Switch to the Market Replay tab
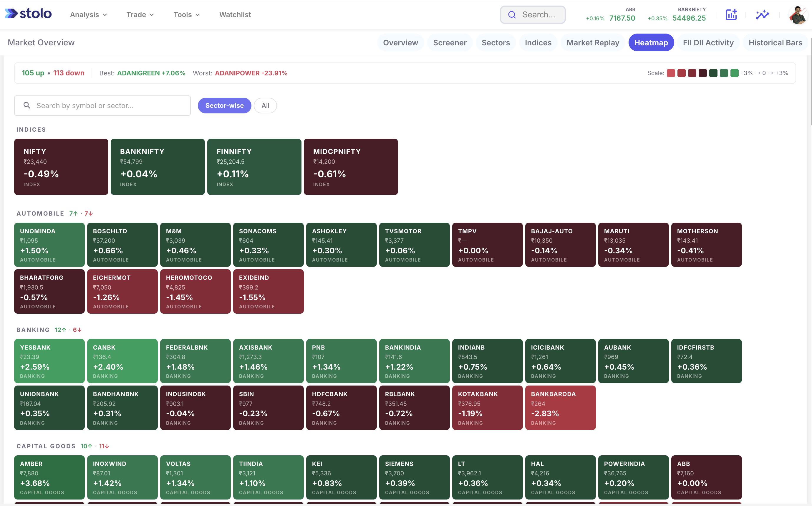The height and width of the screenshot is (506, 812). (x=593, y=42)
